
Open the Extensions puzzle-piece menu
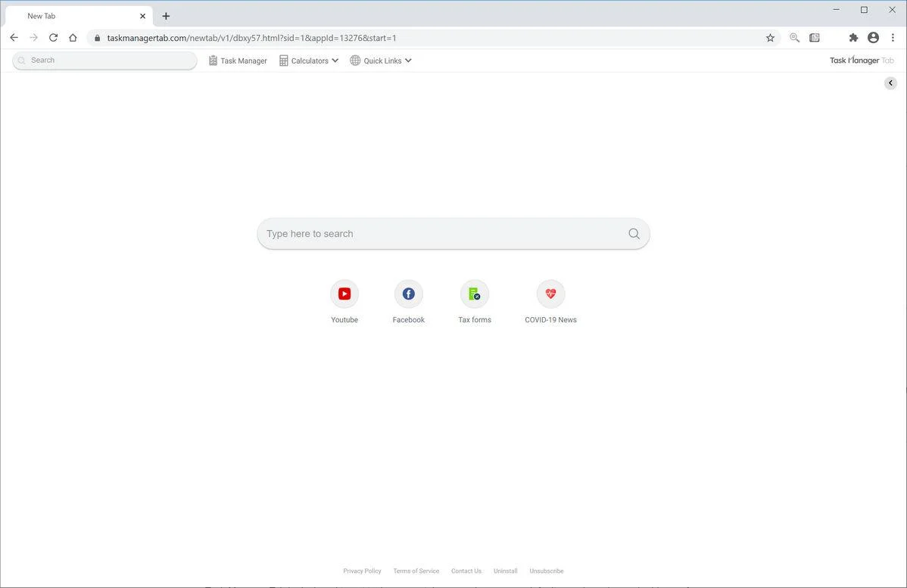click(x=853, y=38)
